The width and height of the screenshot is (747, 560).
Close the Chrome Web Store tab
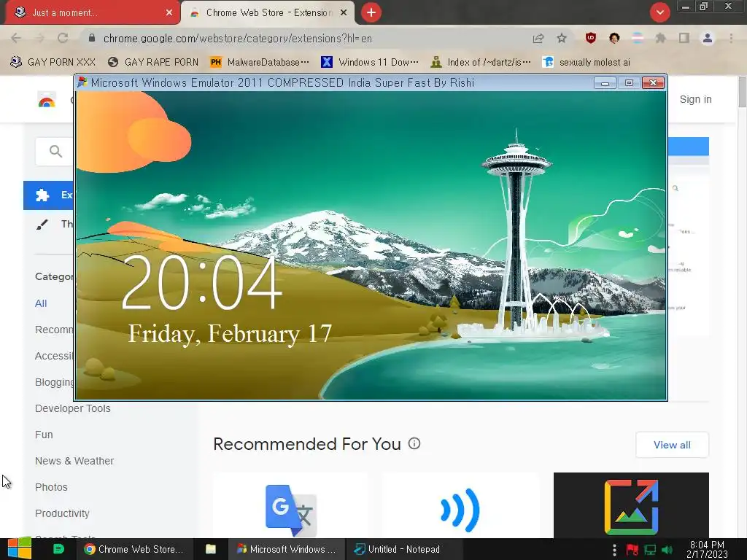[x=344, y=12]
